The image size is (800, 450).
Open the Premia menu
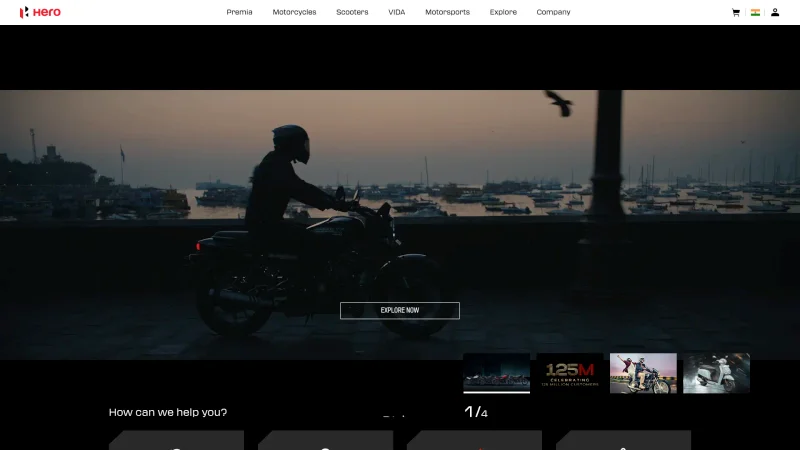click(239, 12)
